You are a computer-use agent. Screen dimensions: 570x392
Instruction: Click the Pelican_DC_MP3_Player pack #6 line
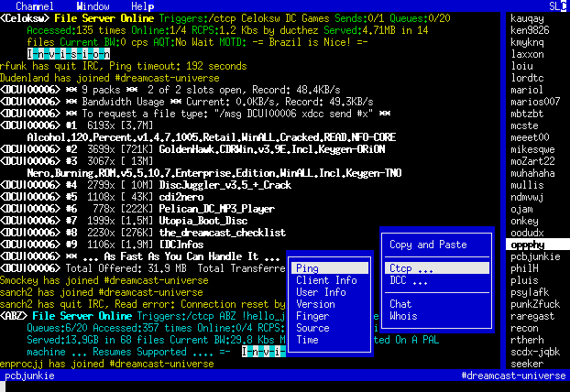tap(137, 209)
